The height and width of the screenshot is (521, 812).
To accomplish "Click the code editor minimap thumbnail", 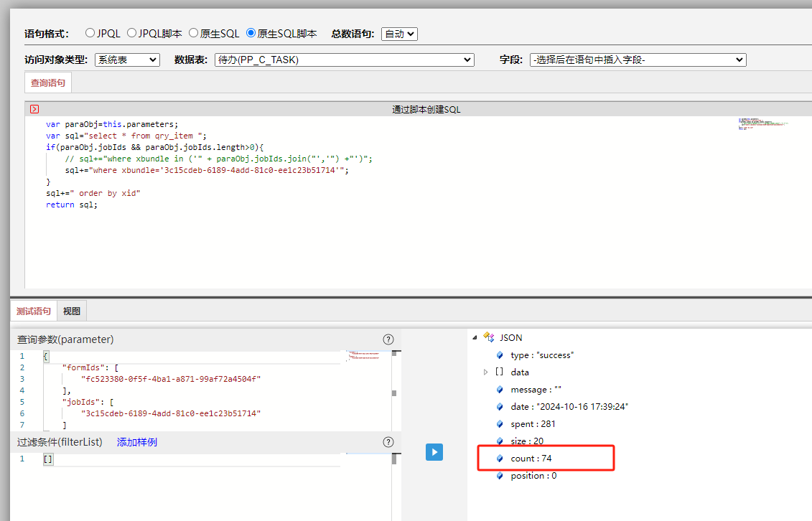I will [763, 123].
